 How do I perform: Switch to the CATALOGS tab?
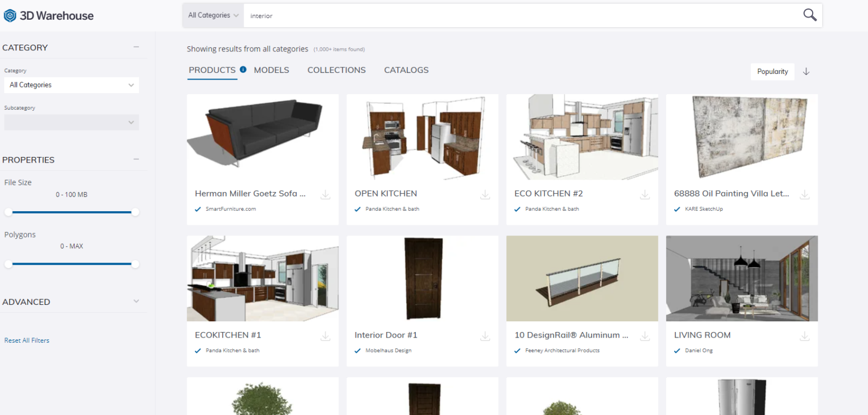(x=406, y=70)
